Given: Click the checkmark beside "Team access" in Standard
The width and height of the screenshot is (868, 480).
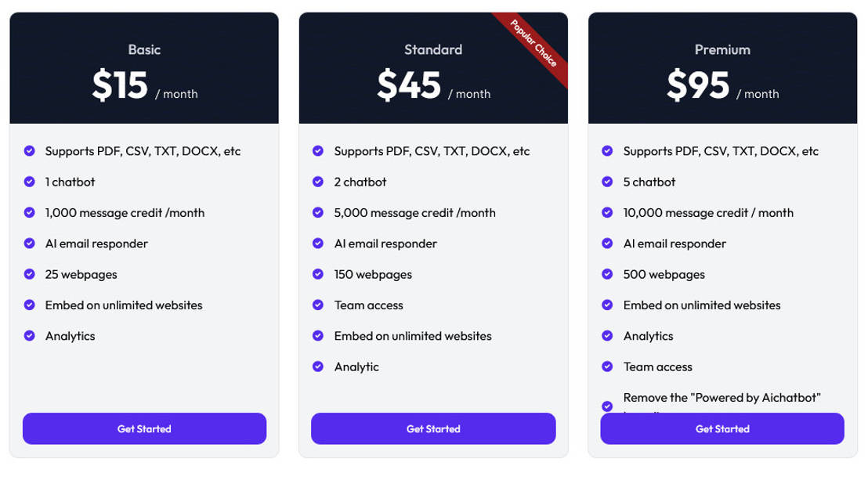Looking at the screenshot, I should pyautogui.click(x=318, y=305).
